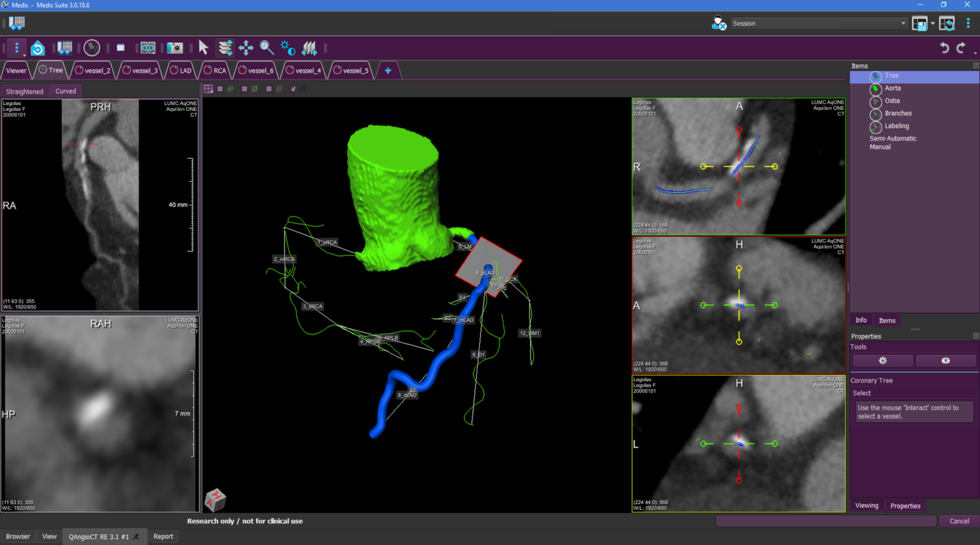The height and width of the screenshot is (545, 980).
Task: Select Branches in the Items list
Action: (898, 114)
